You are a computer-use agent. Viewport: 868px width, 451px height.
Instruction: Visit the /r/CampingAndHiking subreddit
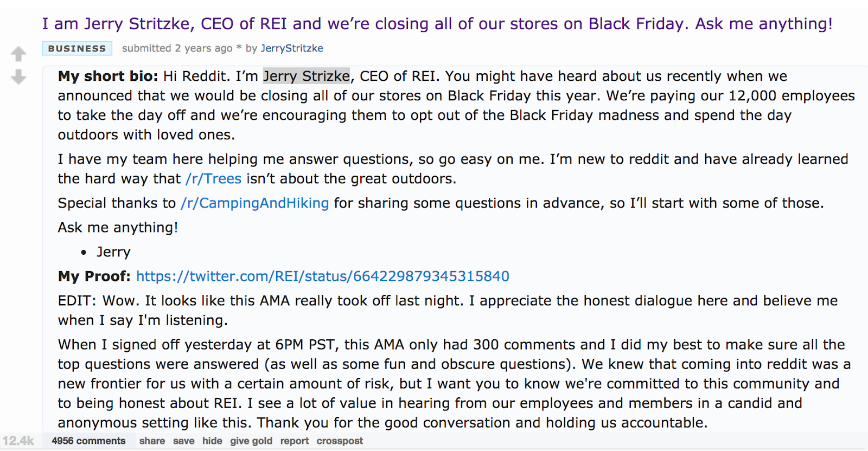pos(254,203)
